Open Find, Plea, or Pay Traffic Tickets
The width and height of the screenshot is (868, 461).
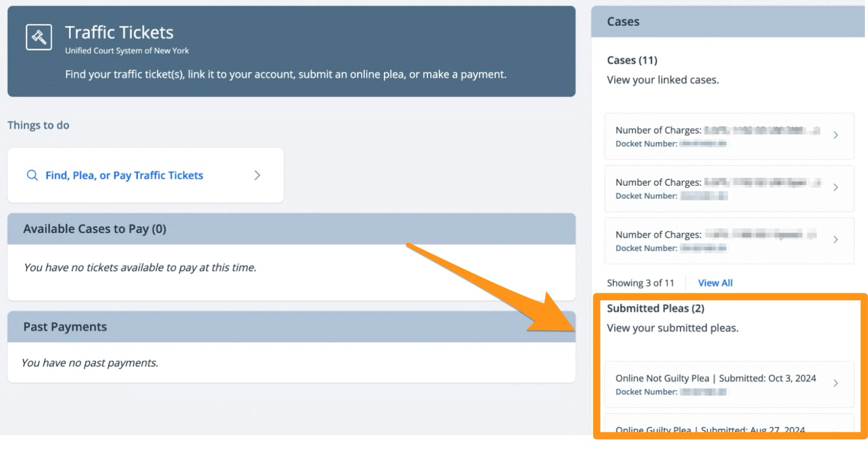[x=124, y=175]
